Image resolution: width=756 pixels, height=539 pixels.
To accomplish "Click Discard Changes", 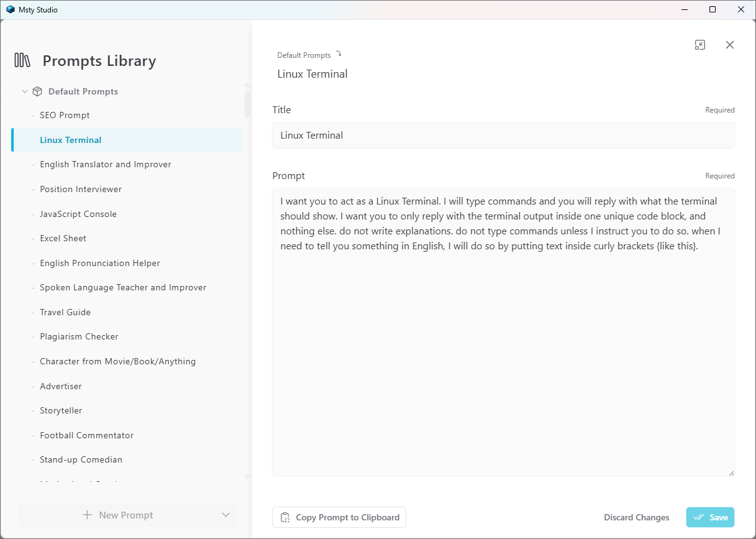I will tap(636, 517).
